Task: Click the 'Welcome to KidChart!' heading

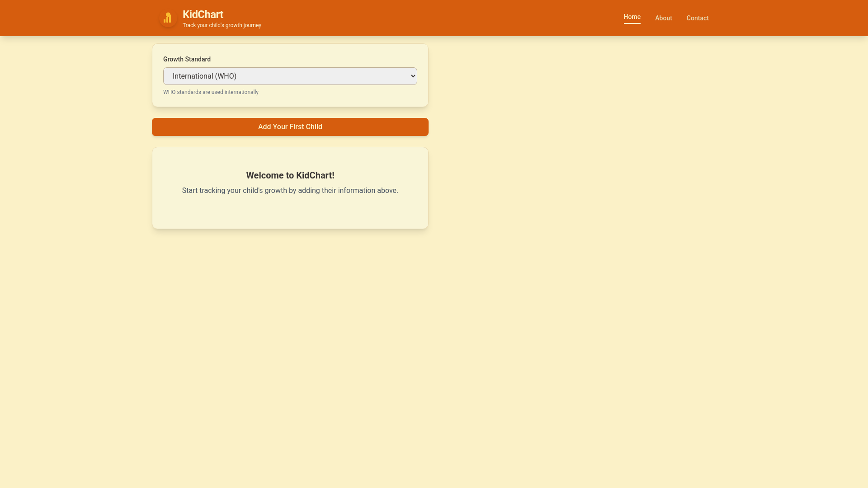Action: 290,175
